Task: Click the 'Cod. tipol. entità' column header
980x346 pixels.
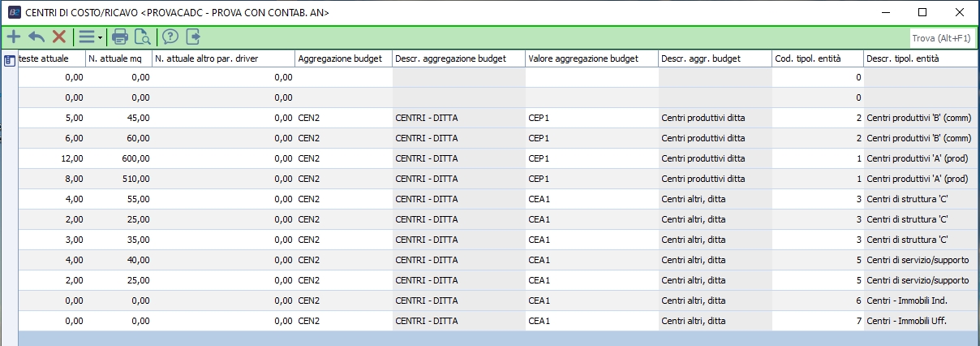Action: [x=817, y=58]
